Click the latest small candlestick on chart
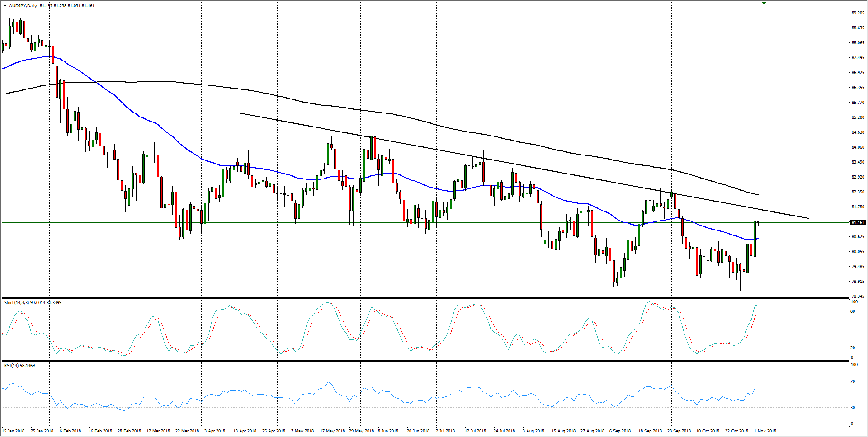868x437 pixels. click(758, 222)
